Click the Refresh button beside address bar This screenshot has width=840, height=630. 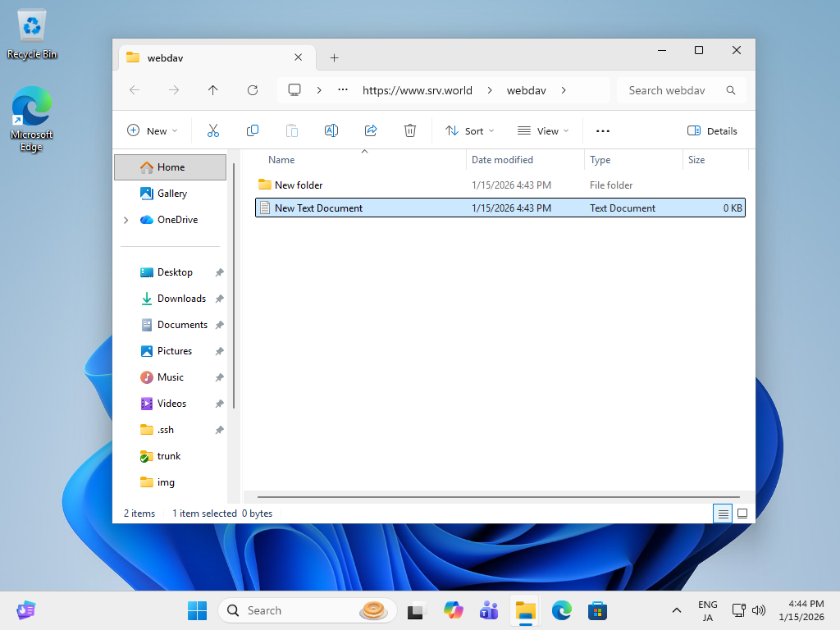(x=253, y=90)
